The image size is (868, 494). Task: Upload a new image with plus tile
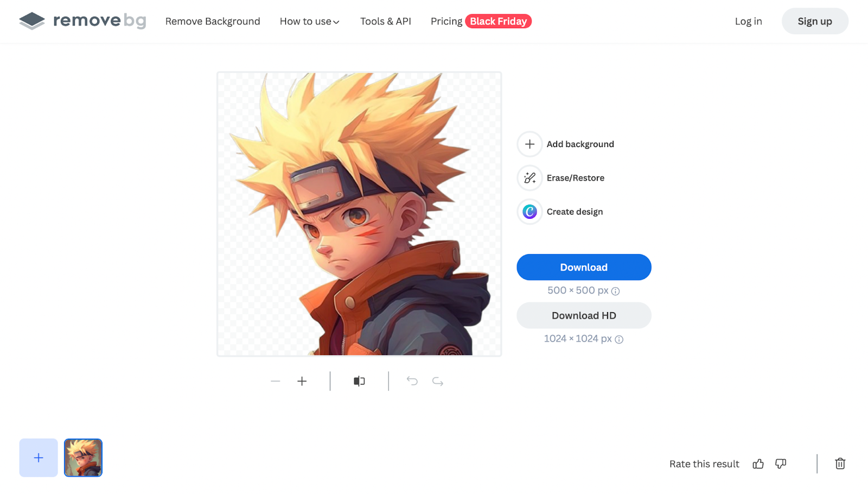click(x=39, y=458)
